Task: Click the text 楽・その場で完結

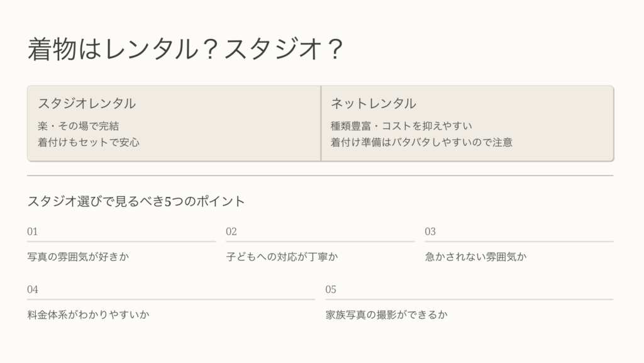Action: pyautogui.click(x=79, y=126)
